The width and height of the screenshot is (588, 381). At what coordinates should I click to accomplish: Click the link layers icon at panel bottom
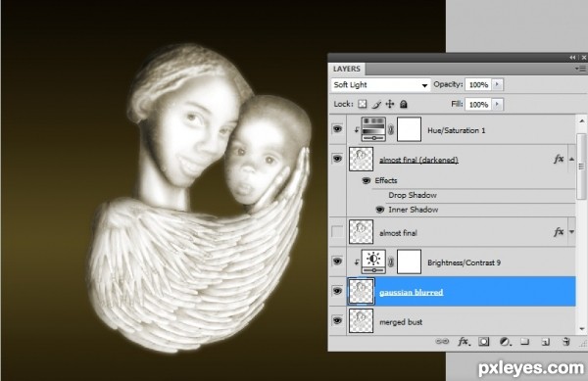tap(442, 341)
